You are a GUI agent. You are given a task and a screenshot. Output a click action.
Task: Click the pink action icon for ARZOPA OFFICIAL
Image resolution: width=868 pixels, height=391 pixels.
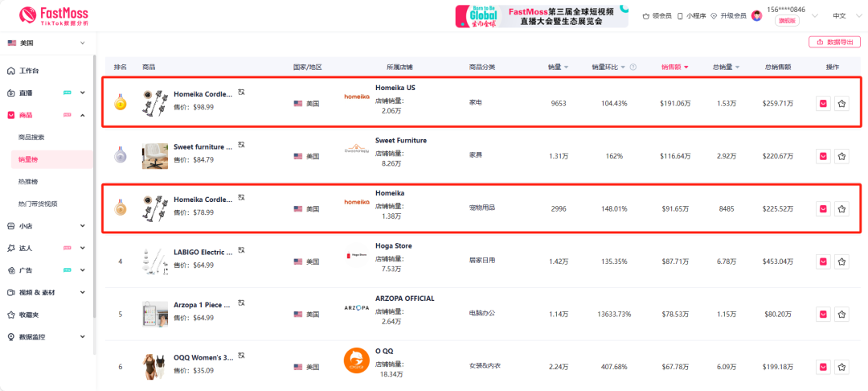coord(823,314)
